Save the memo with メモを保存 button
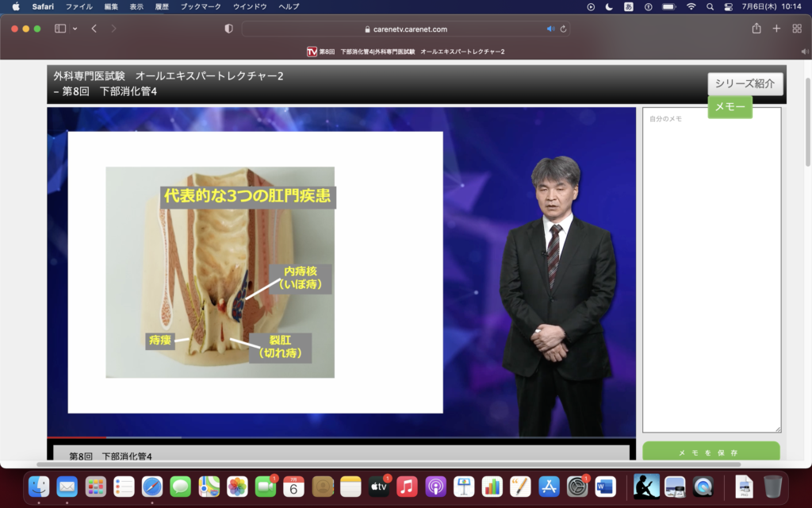Image resolution: width=812 pixels, height=508 pixels. (710, 452)
